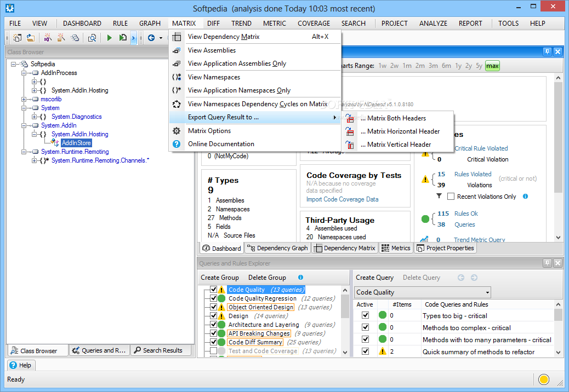The image size is (569, 392).
Task: Switch to the Dependency Graph tab
Action: click(x=277, y=248)
